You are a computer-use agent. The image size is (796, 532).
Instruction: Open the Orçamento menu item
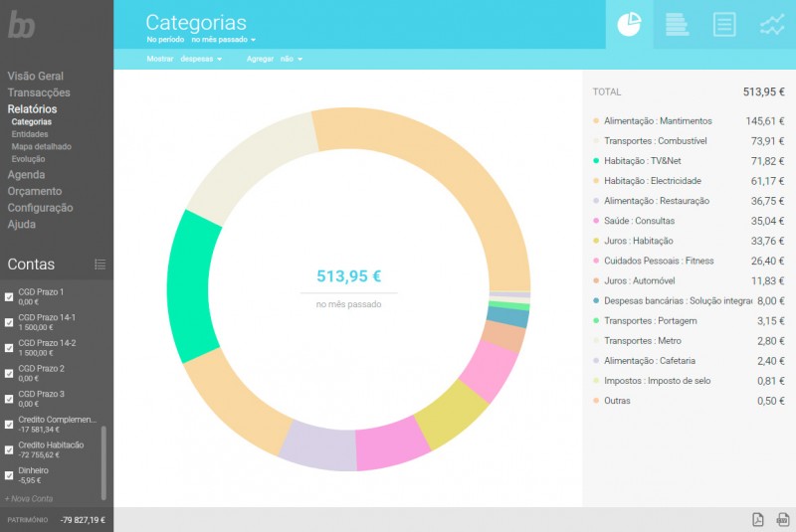(35, 191)
